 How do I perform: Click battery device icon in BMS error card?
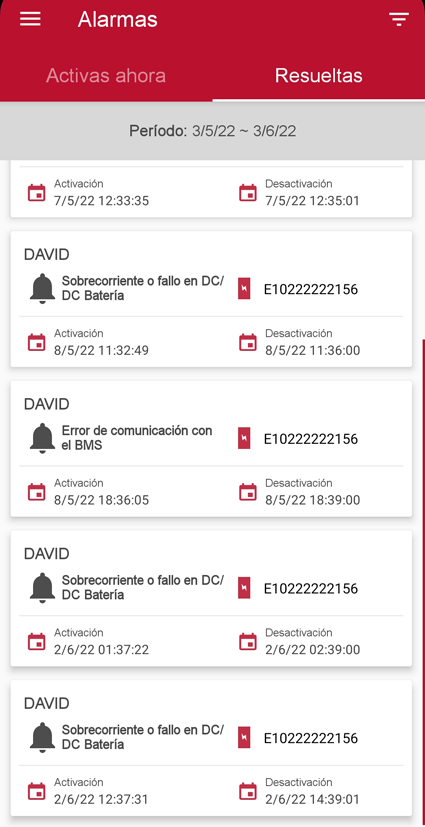tap(244, 438)
